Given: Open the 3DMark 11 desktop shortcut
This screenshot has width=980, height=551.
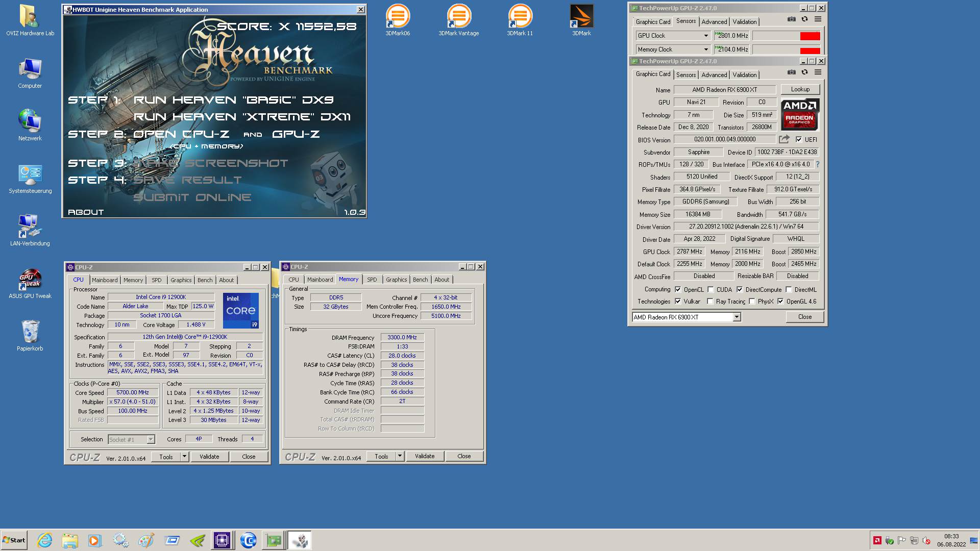Looking at the screenshot, I should 520,20.
